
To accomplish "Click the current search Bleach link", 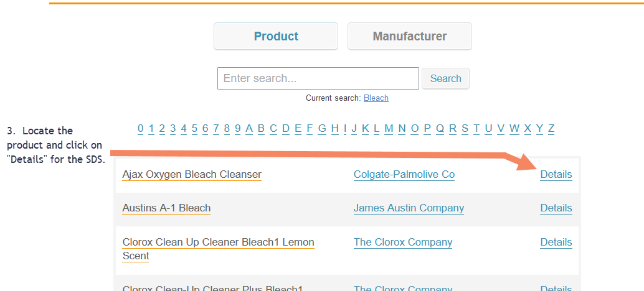I will pos(376,98).
